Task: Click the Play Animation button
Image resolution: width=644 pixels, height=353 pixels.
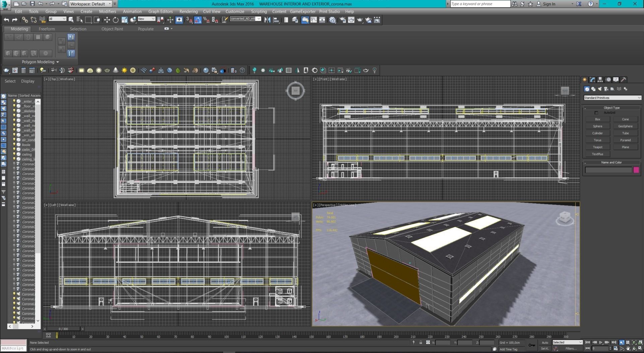Action: click(x=600, y=342)
